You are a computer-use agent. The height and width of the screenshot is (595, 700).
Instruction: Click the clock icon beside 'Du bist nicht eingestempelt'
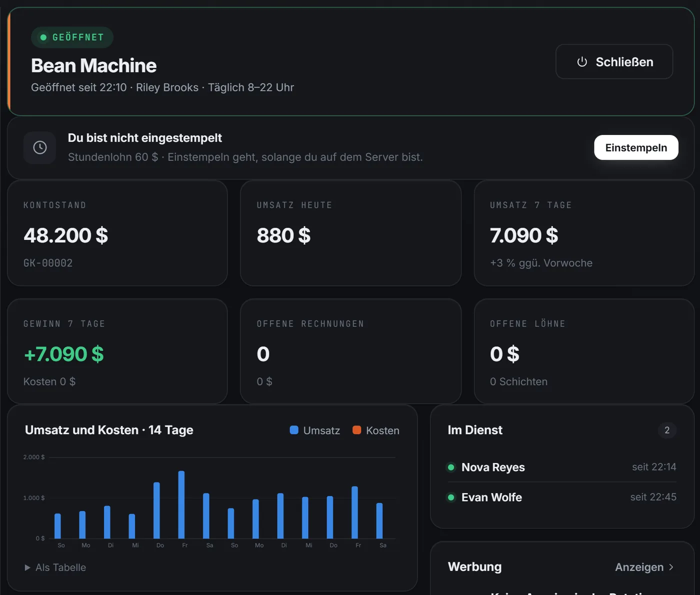tap(40, 147)
